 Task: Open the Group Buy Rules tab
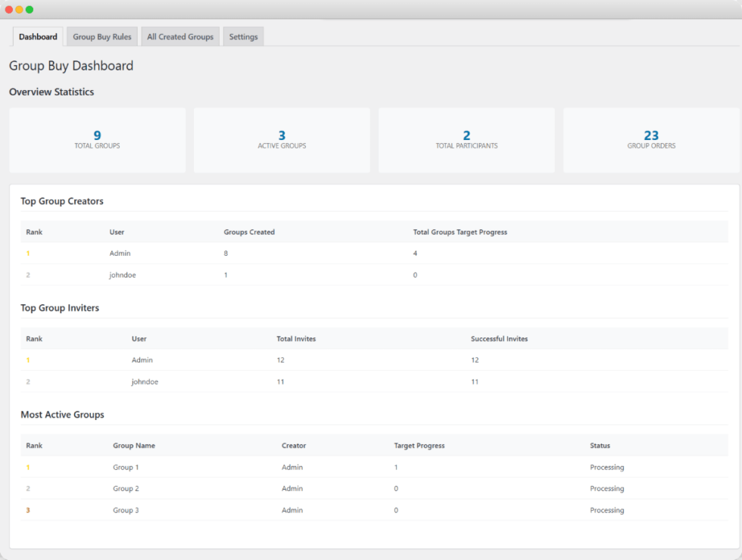(101, 37)
